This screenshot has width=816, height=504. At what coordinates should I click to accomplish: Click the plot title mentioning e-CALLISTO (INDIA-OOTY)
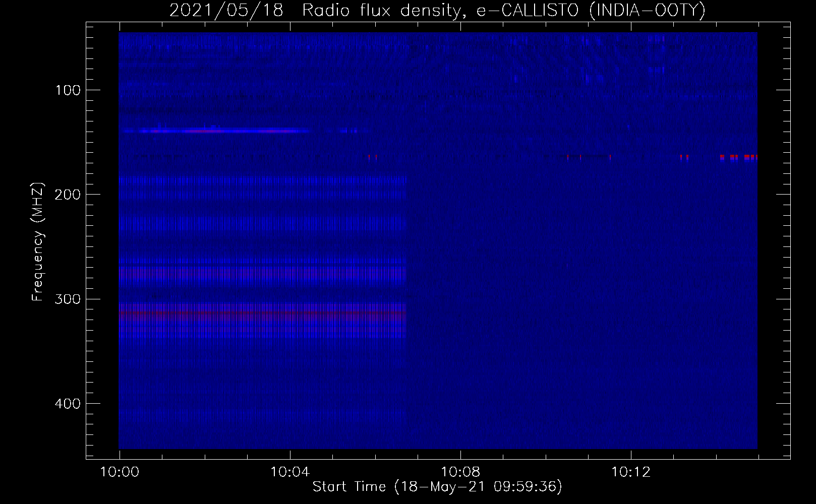[x=437, y=10]
